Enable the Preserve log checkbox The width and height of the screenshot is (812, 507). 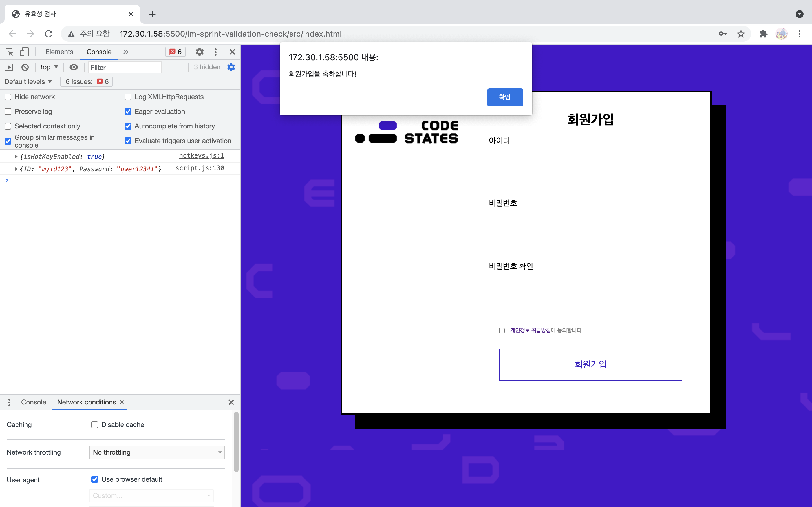point(8,112)
